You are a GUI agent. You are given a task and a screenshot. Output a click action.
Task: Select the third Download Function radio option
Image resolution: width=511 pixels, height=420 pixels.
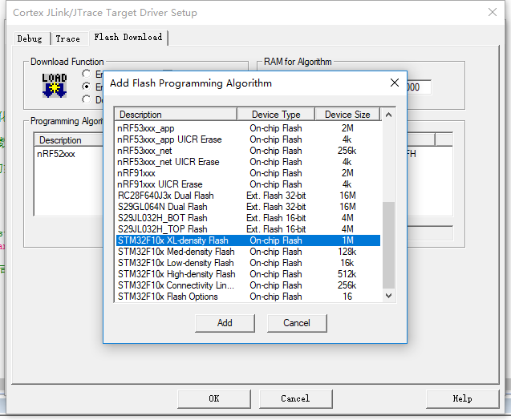click(x=86, y=99)
